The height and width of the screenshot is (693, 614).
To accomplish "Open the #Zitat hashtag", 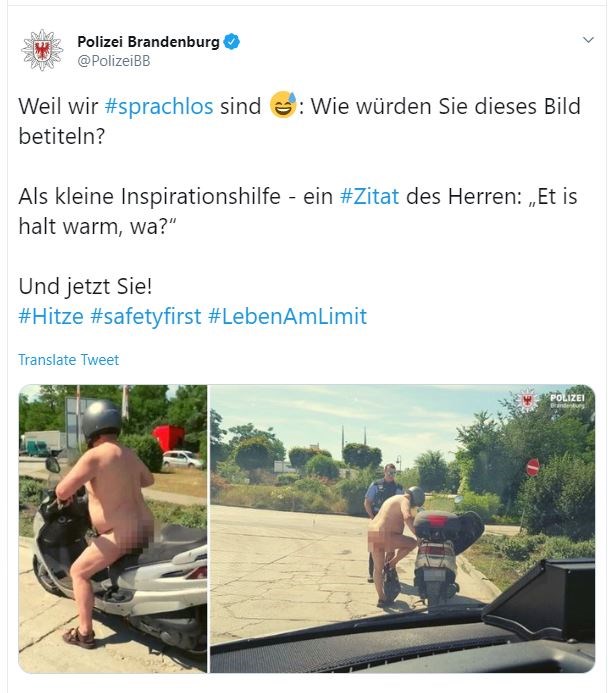I will click(x=370, y=196).
